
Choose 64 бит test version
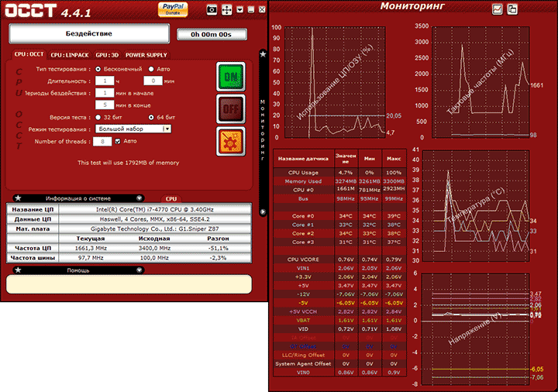[x=151, y=117]
